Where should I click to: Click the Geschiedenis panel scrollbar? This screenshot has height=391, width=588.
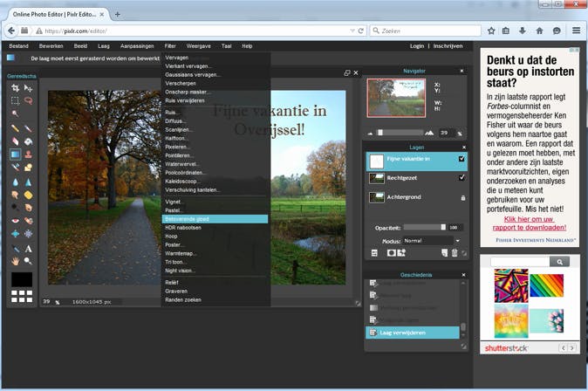pyautogui.click(x=463, y=308)
